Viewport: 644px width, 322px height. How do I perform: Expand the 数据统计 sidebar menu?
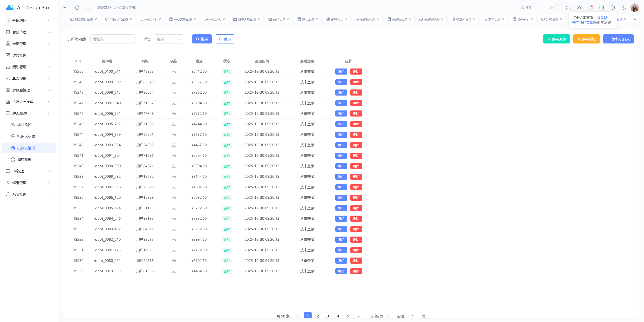(x=29, y=20)
